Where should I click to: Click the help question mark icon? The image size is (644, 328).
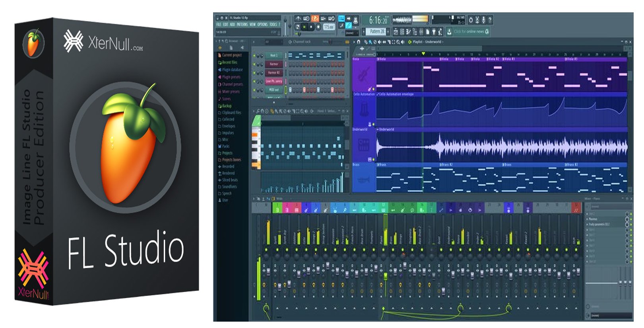tap(490, 20)
